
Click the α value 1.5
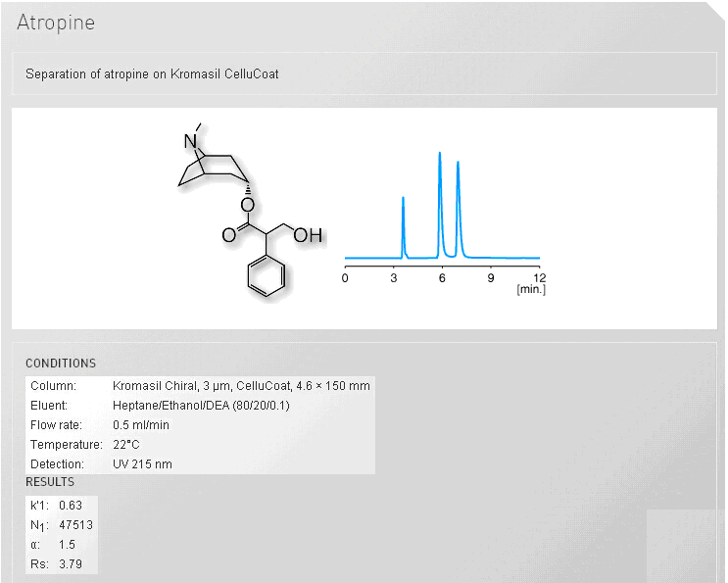coord(66,545)
